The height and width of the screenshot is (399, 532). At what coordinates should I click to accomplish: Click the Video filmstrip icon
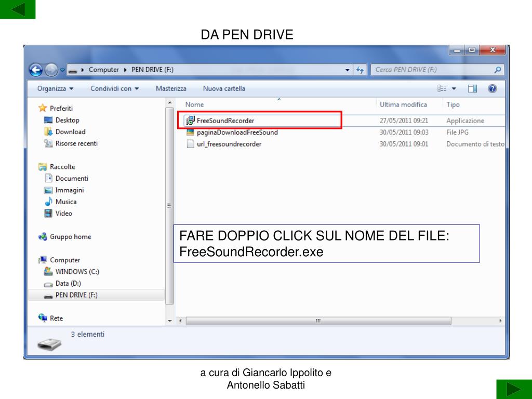[48, 213]
